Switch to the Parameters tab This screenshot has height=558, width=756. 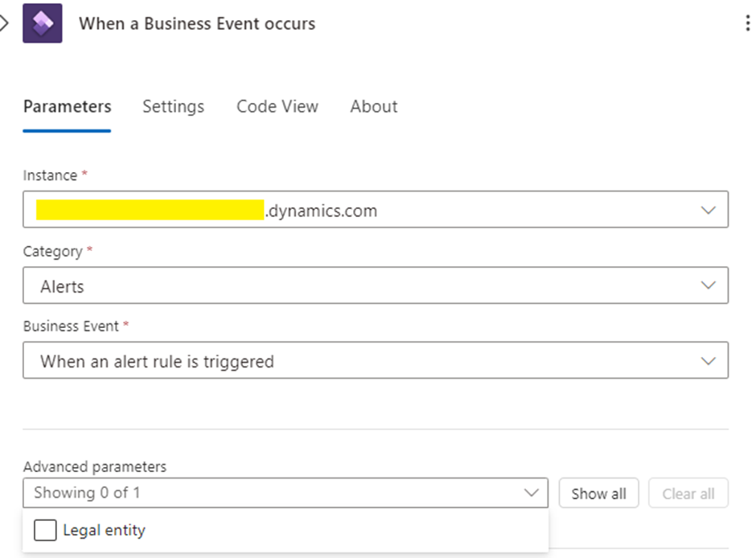[x=67, y=106]
